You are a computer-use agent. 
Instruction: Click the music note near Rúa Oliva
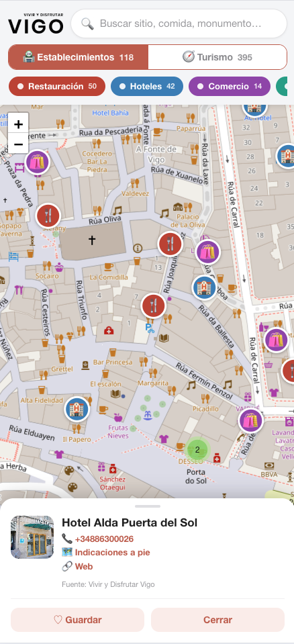pyautogui.click(x=118, y=211)
